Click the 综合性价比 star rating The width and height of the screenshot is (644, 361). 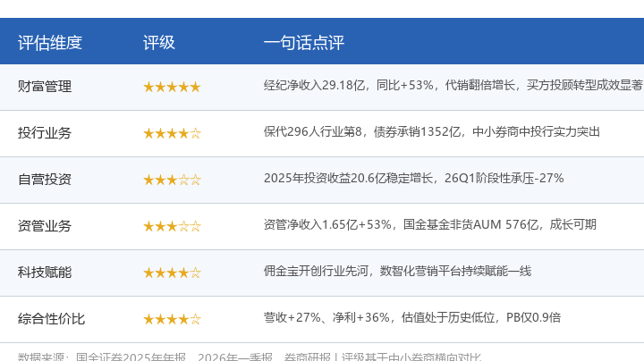click(x=172, y=319)
